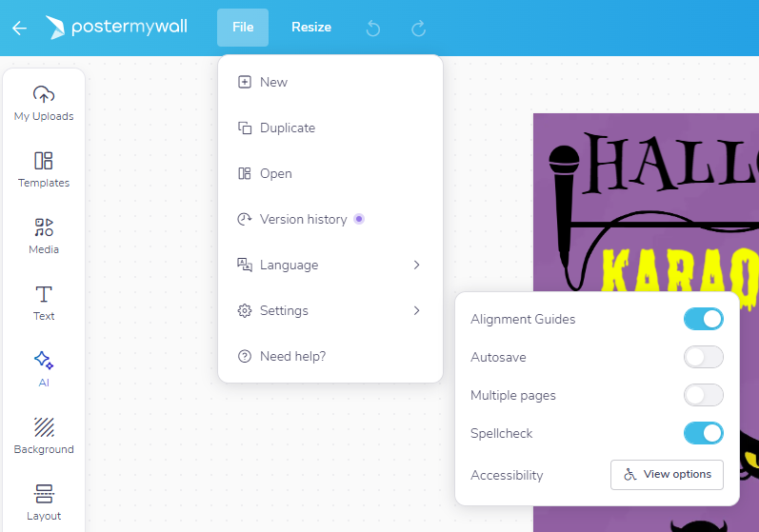The width and height of the screenshot is (759, 532).
Task: Open the File menu
Action: tap(243, 28)
